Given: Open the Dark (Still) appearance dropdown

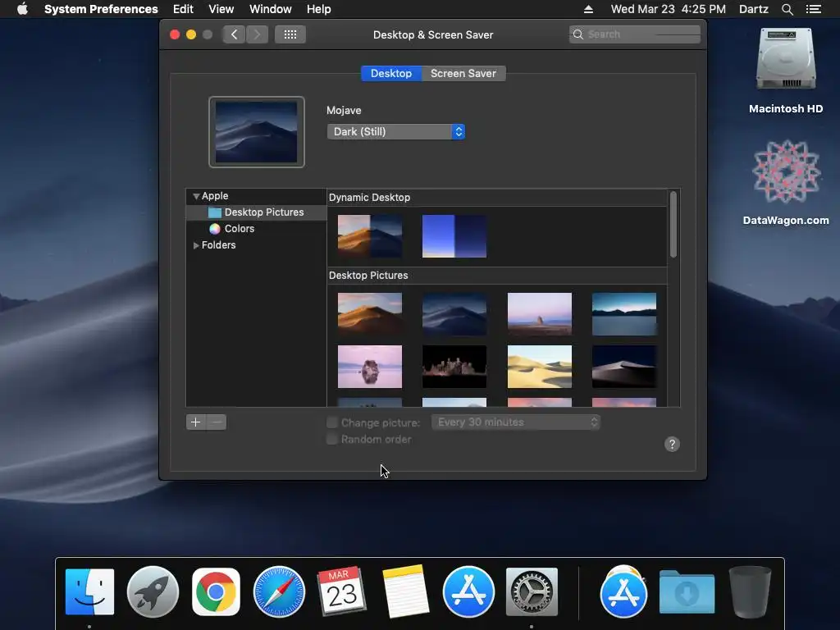Looking at the screenshot, I should (396, 132).
